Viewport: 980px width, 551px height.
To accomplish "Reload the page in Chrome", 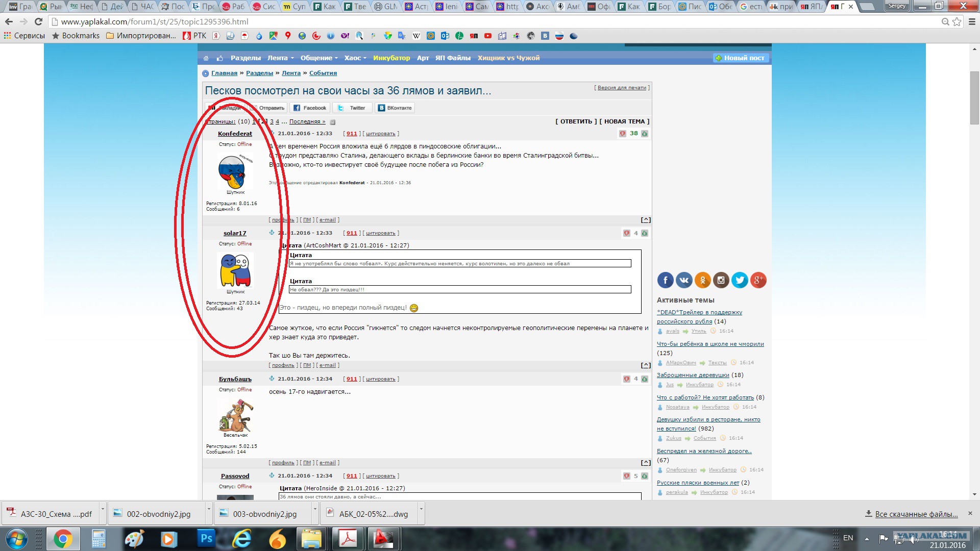I will pos(38,22).
